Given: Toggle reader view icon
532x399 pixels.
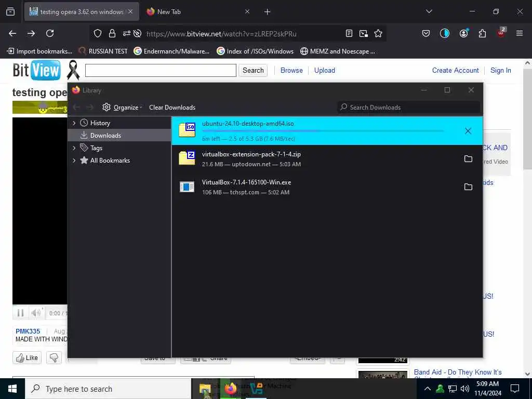Looking at the screenshot, I should (x=349, y=33).
